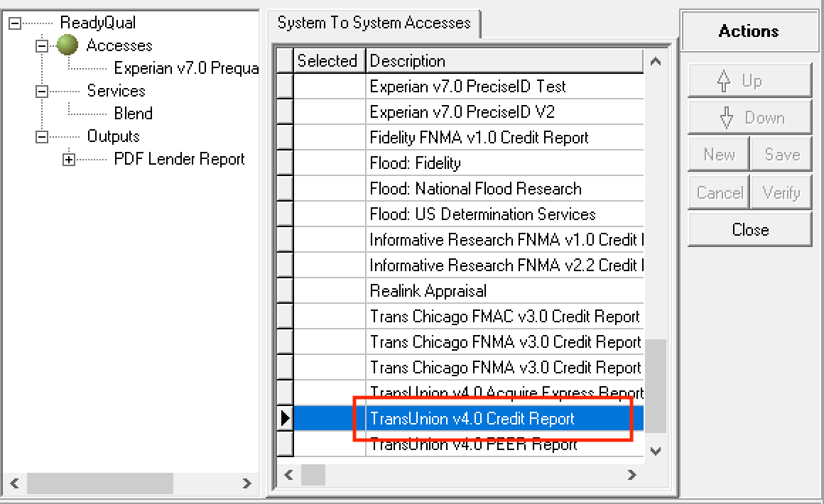Click list horizontal scroll right arrow
Image resolution: width=824 pixels, height=504 pixels.
pos(631,475)
